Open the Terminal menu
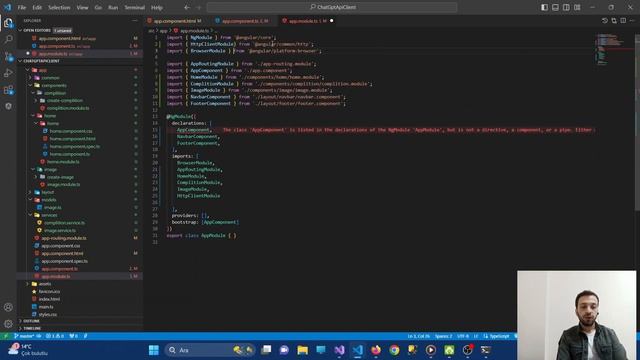This screenshot has width=640, height=360. [x=135, y=7]
